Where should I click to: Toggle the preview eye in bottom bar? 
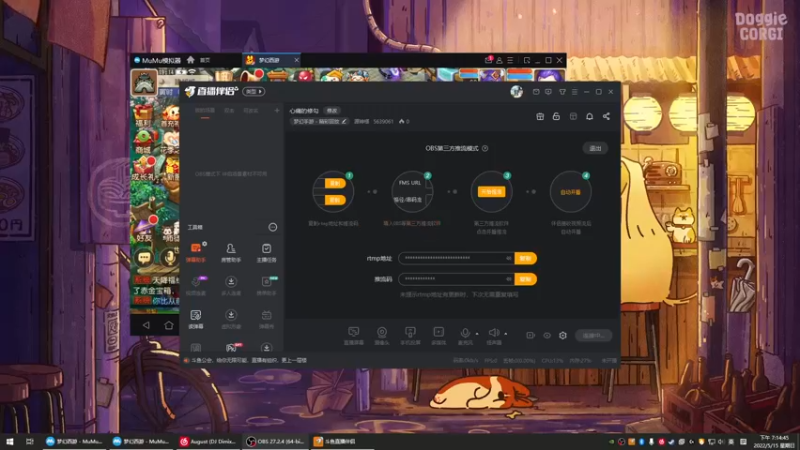[547, 335]
